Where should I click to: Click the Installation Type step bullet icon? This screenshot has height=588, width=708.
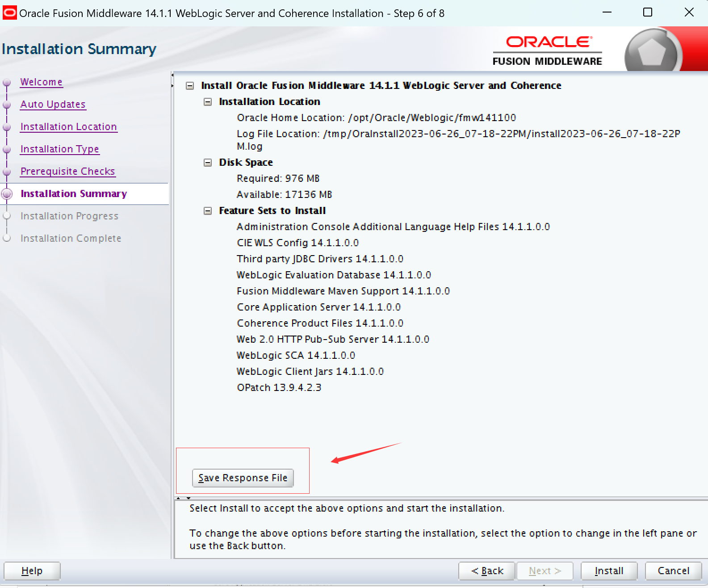[x=7, y=149]
